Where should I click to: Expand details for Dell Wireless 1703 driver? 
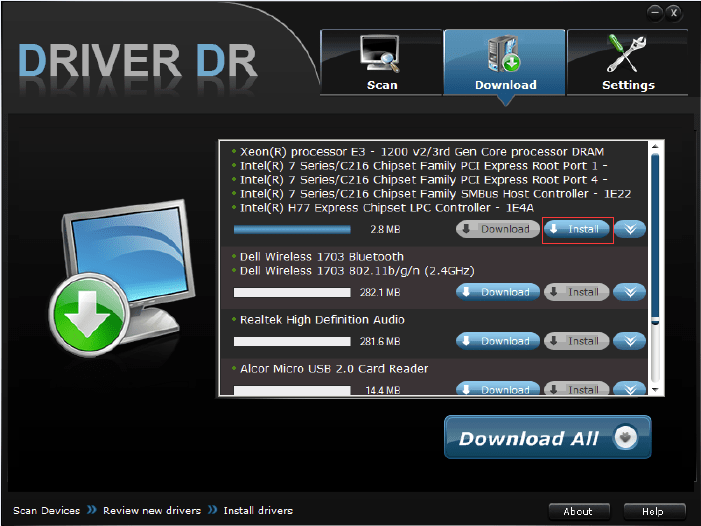(629, 292)
